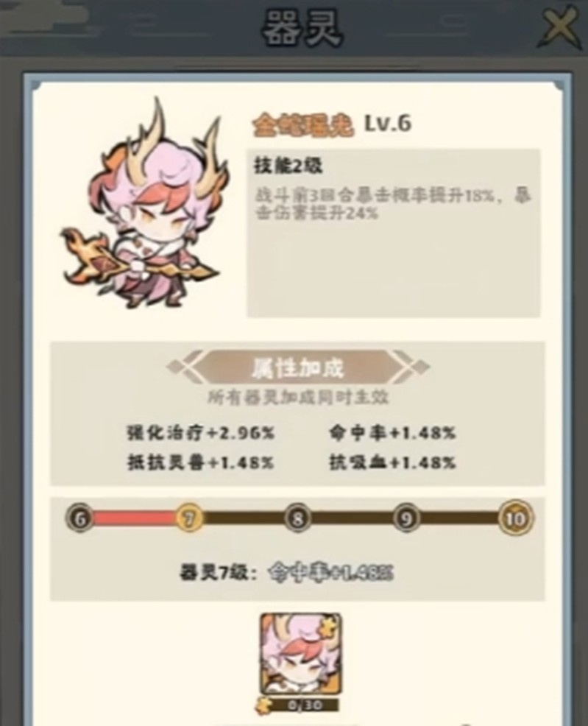Image resolution: width=588 pixels, height=726 pixels.
Task: Click the 0/30 fragment counter
Action: 301,705
